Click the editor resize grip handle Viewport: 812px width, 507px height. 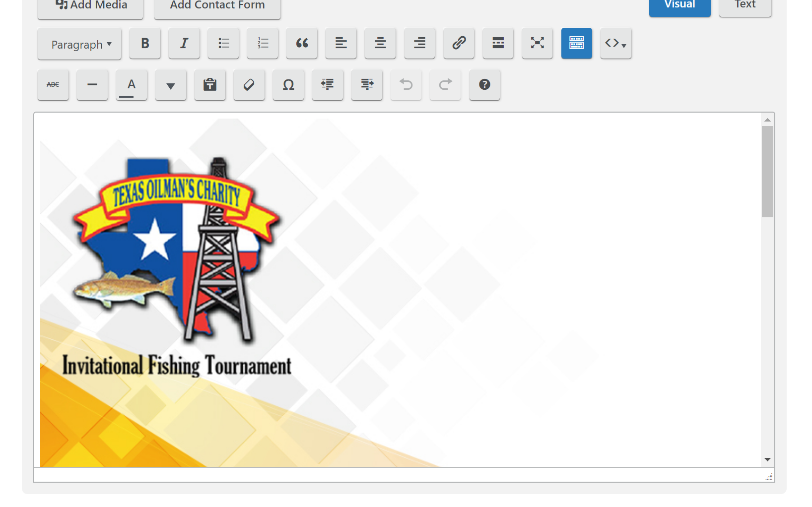[x=769, y=477]
